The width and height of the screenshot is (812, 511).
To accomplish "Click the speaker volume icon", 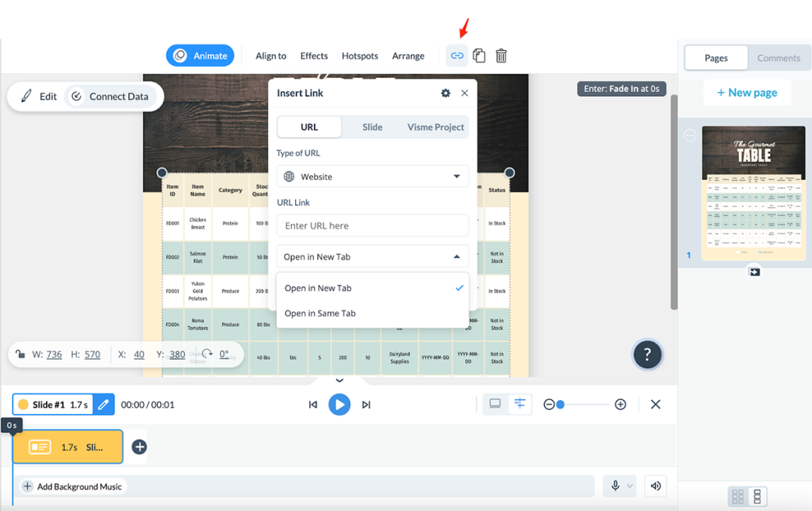I will [655, 486].
